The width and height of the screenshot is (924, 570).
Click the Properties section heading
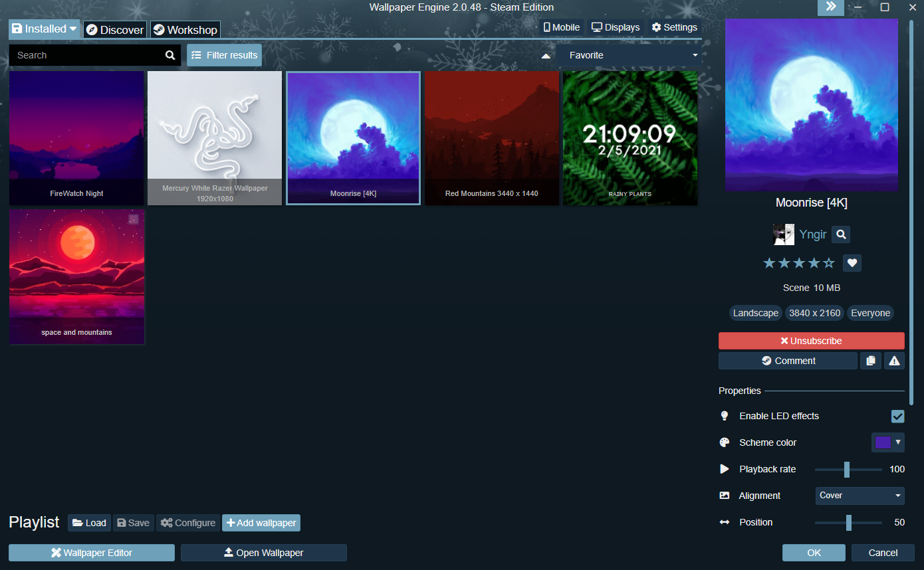click(x=740, y=391)
